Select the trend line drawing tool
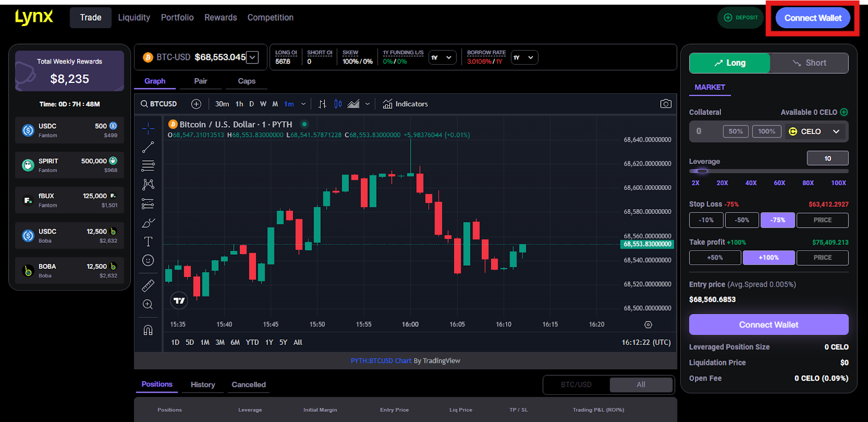The image size is (868, 422). [148, 147]
